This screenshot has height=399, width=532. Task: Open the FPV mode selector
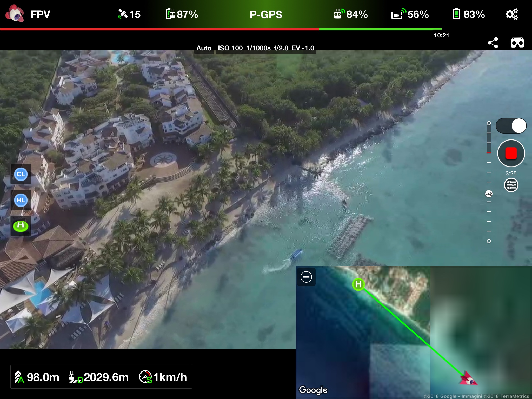tap(40, 14)
